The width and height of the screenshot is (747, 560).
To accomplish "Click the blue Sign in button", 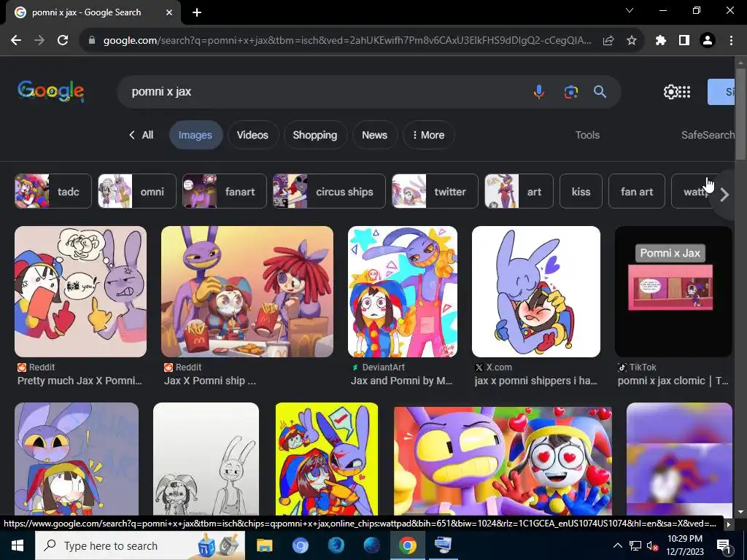I will [721, 92].
